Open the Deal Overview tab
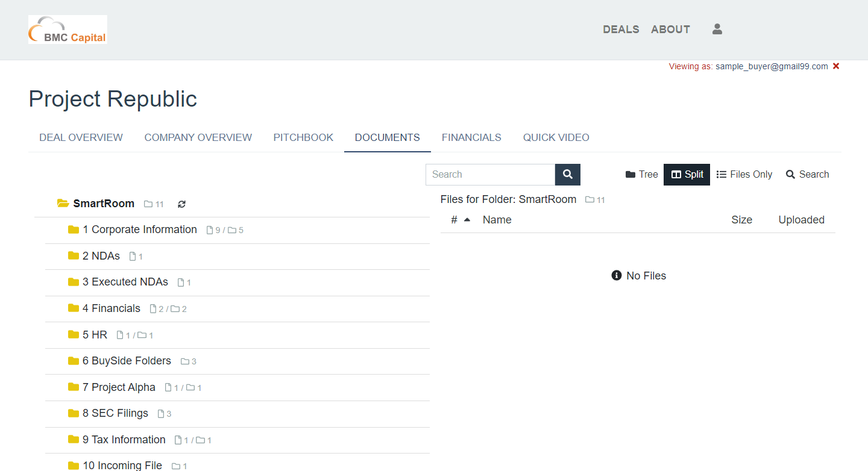The height and width of the screenshot is (471, 868). pos(81,138)
